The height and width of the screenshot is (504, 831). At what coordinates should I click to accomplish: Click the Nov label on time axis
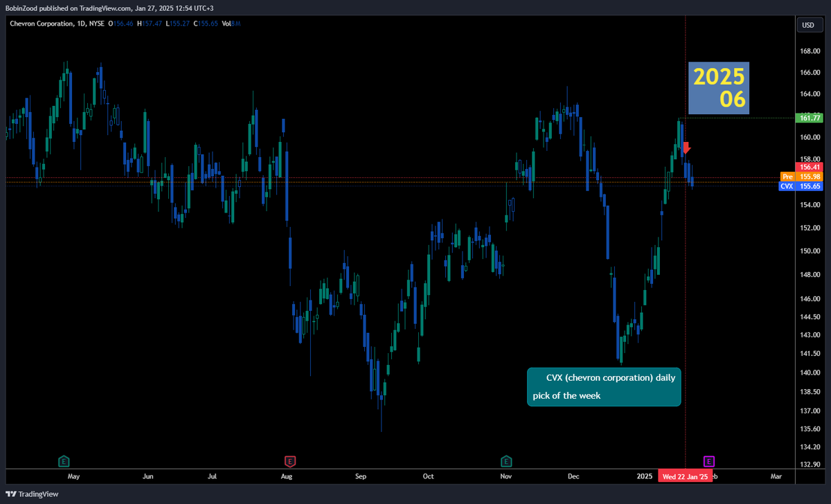pos(506,477)
